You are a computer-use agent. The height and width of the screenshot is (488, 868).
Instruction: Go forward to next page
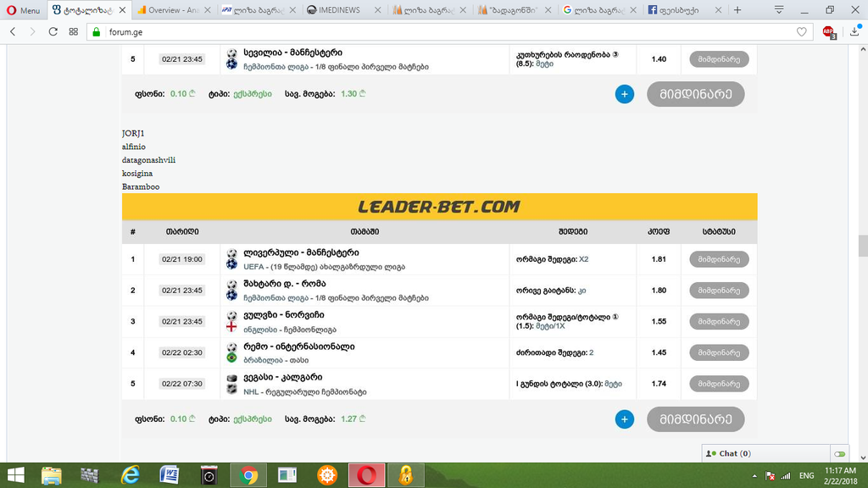coord(32,32)
